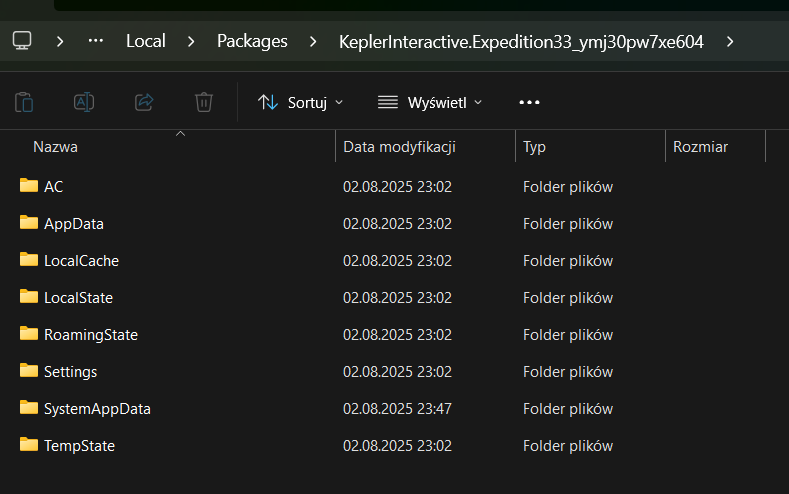Click the AC folder name
Viewport: 789px width, 494px height.
pyautogui.click(x=53, y=187)
